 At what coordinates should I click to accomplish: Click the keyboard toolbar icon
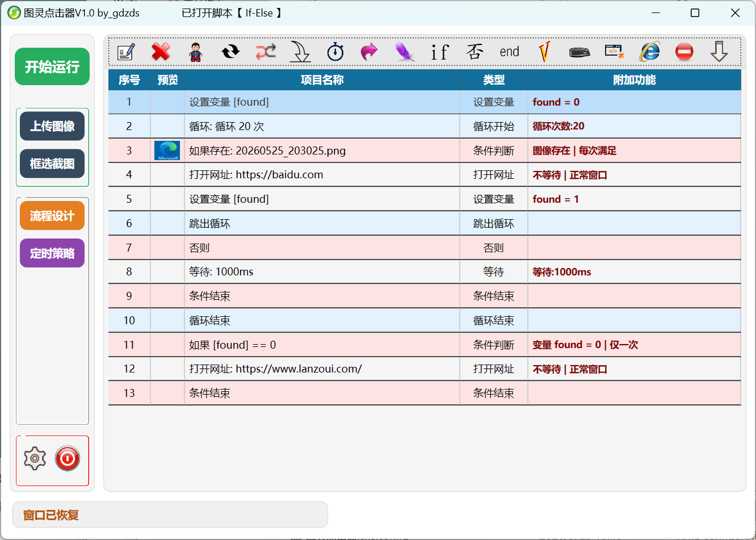(579, 52)
